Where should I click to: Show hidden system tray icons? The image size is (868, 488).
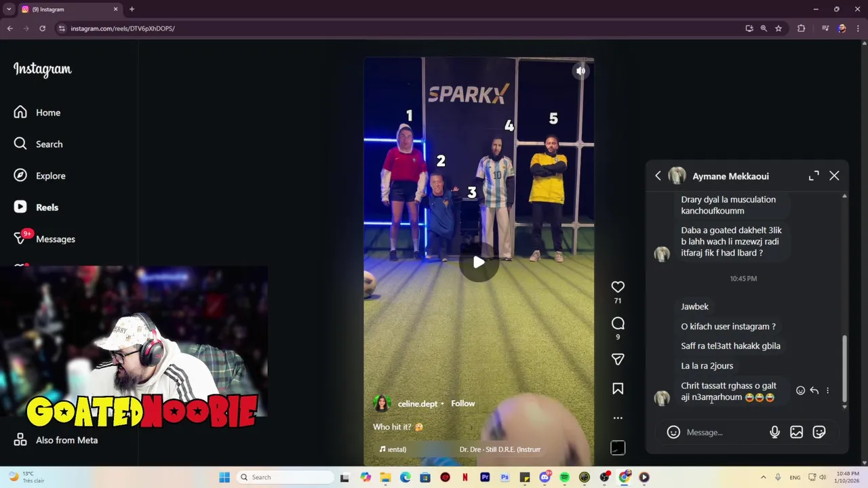763,477
